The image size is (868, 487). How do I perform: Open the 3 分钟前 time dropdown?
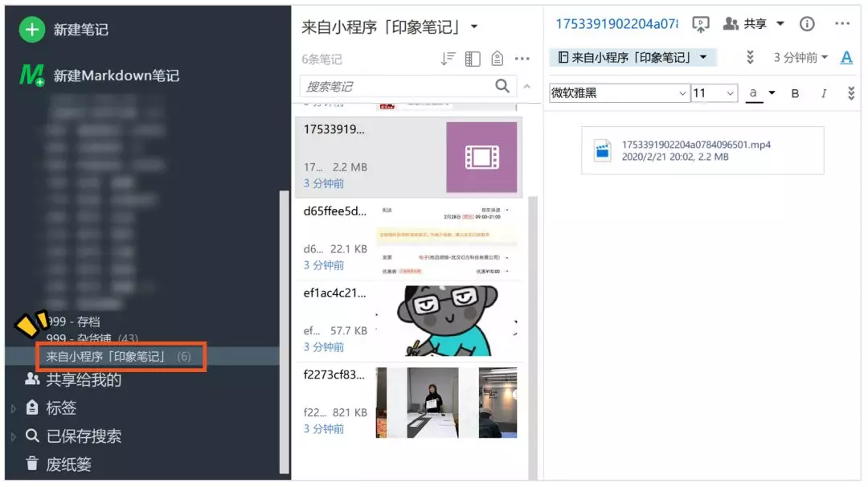click(x=800, y=58)
